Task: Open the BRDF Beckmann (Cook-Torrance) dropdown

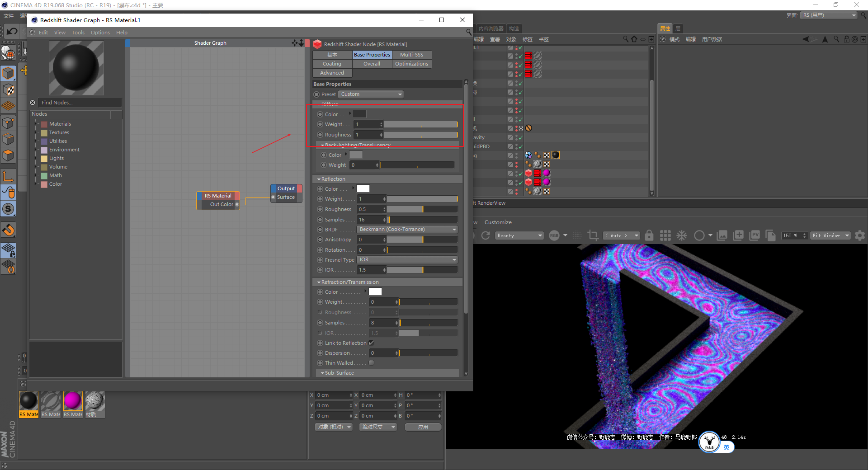Action: 407,230
